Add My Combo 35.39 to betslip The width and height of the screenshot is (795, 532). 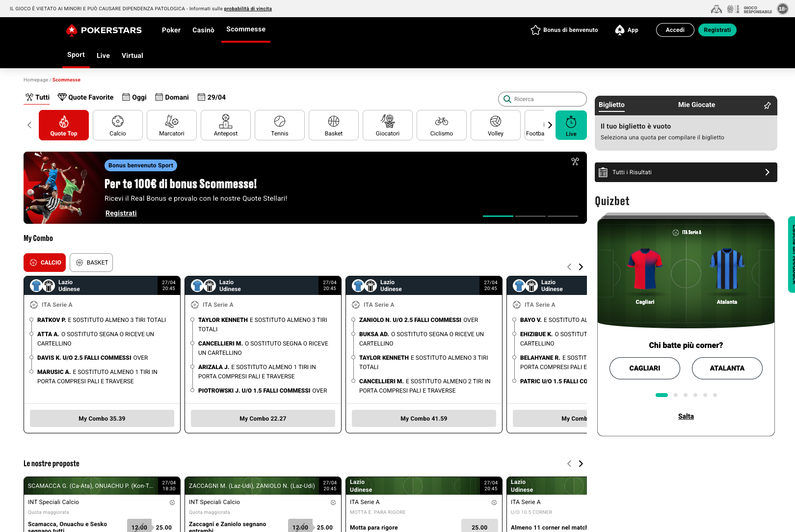[x=102, y=419]
